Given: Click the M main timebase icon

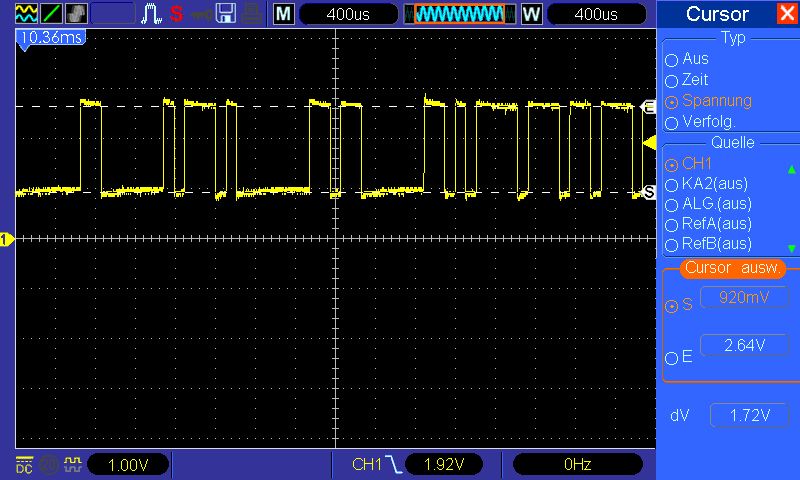Looking at the screenshot, I should 284,14.
